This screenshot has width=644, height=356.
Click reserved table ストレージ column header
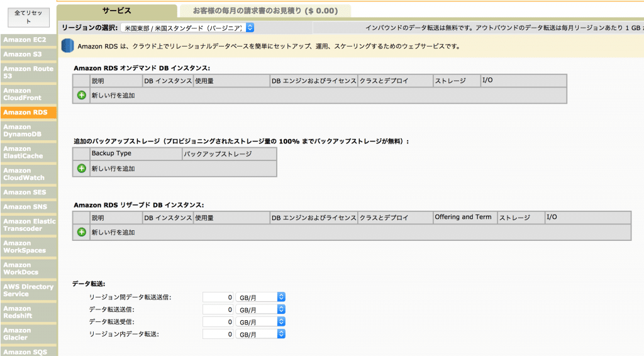pyautogui.click(x=521, y=217)
